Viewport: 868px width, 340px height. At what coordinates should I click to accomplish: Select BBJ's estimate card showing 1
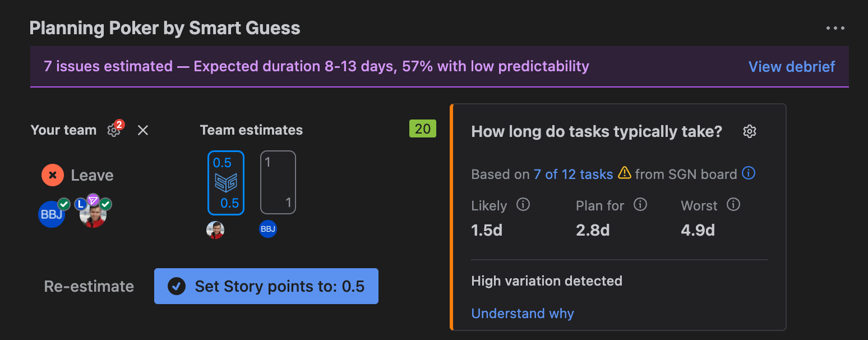pyautogui.click(x=278, y=182)
